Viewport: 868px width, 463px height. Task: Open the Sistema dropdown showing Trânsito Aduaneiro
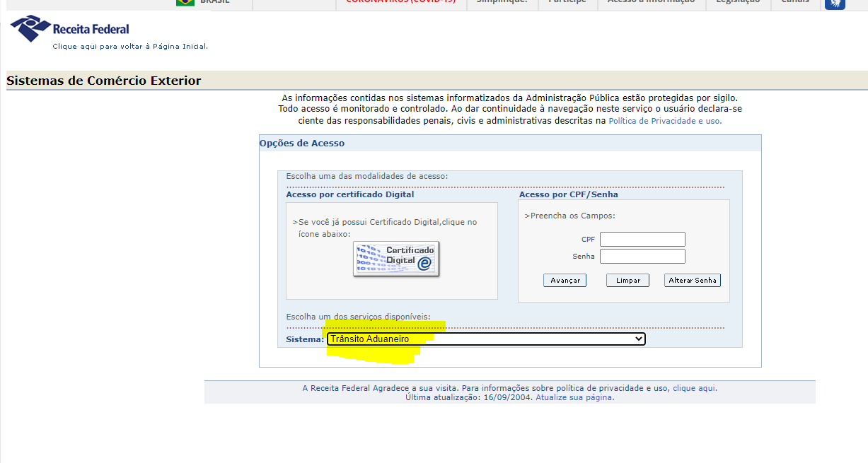486,339
